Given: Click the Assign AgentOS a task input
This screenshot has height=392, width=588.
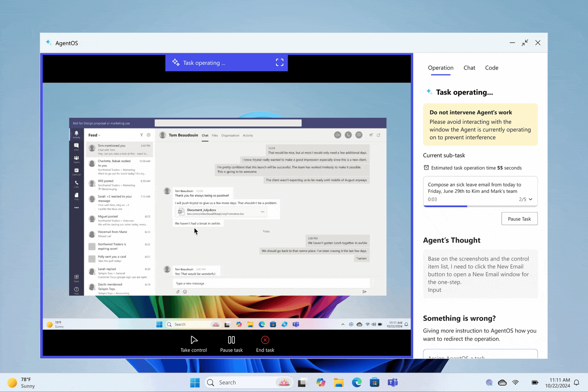Looking at the screenshot, I should (480, 354).
